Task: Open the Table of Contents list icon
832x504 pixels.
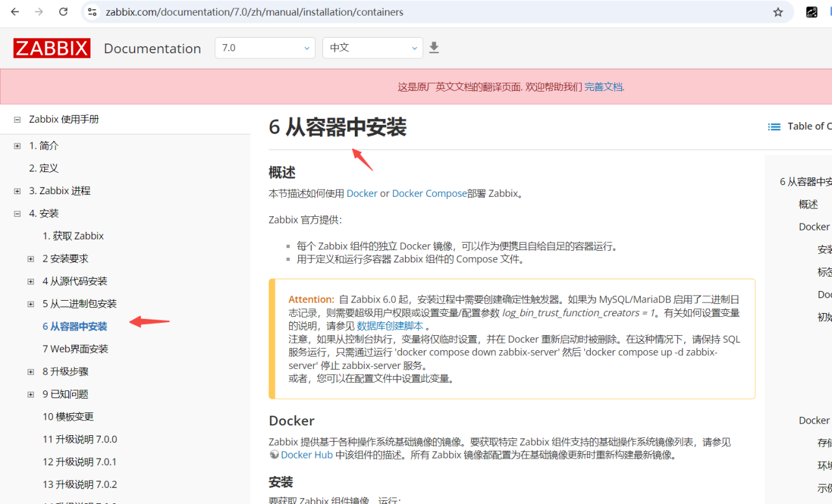Action: [x=774, y=127]
